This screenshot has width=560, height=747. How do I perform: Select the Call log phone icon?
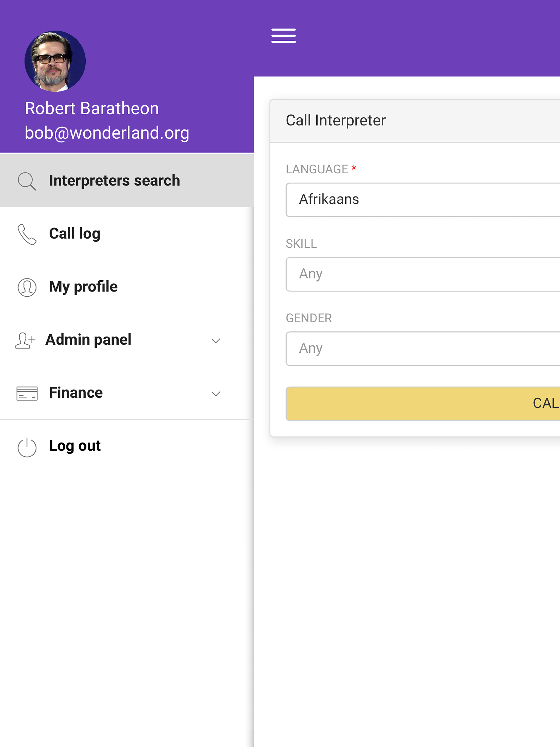(27, 234)
